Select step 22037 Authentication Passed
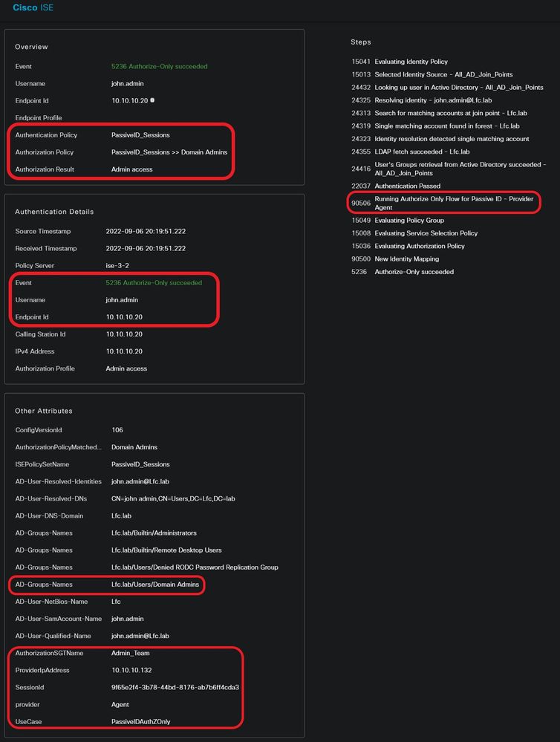The height and width of the screenshot is (742, 560). [407, 186]
